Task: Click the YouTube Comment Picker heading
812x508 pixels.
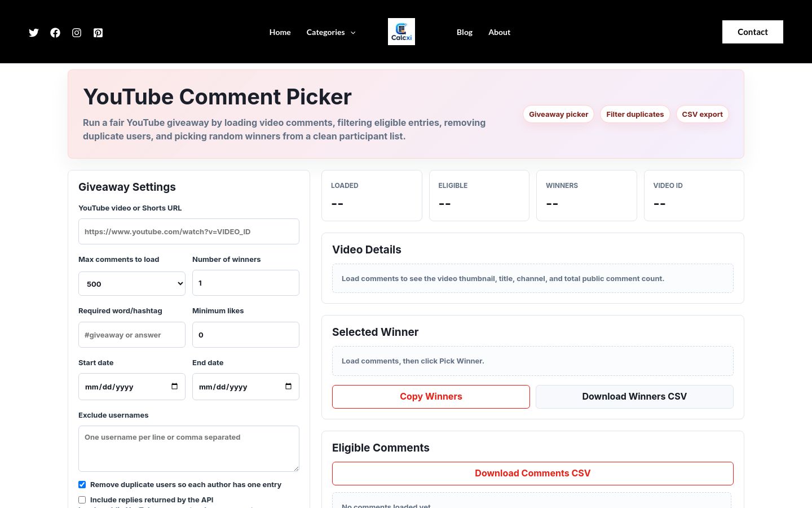Action: click(x=218, y=97)
